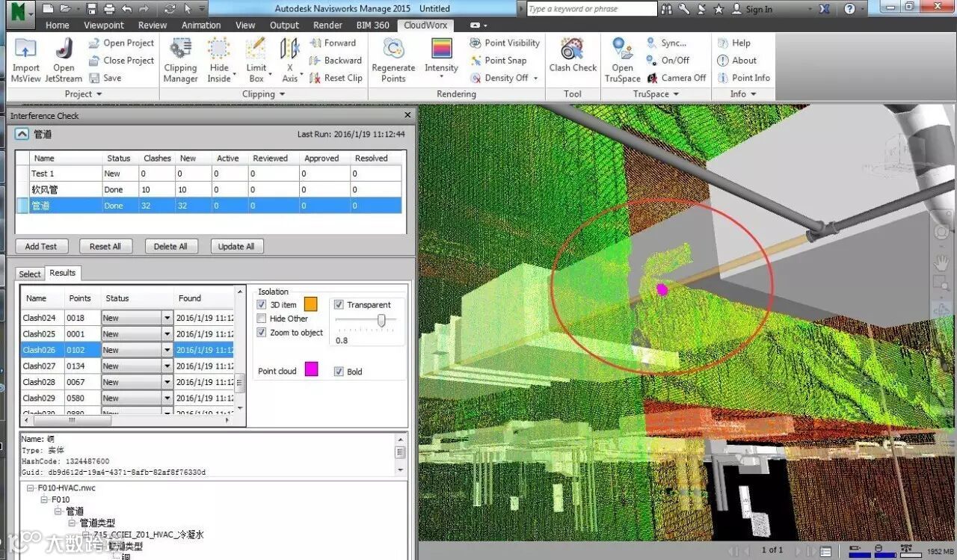This screenshot has width=957, height=560.
Task: Toggle 3D item isolation checkbox
Action: tap(262, 305)
